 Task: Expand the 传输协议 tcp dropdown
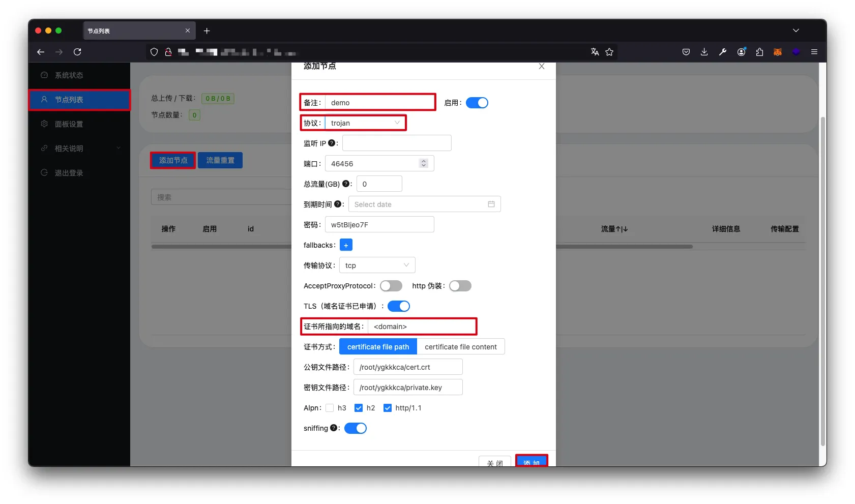tap(377, 265)
